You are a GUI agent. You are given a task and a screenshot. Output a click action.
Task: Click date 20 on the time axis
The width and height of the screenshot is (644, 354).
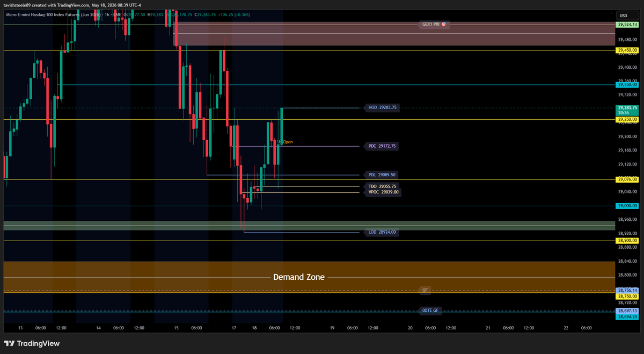click(411, 328)
